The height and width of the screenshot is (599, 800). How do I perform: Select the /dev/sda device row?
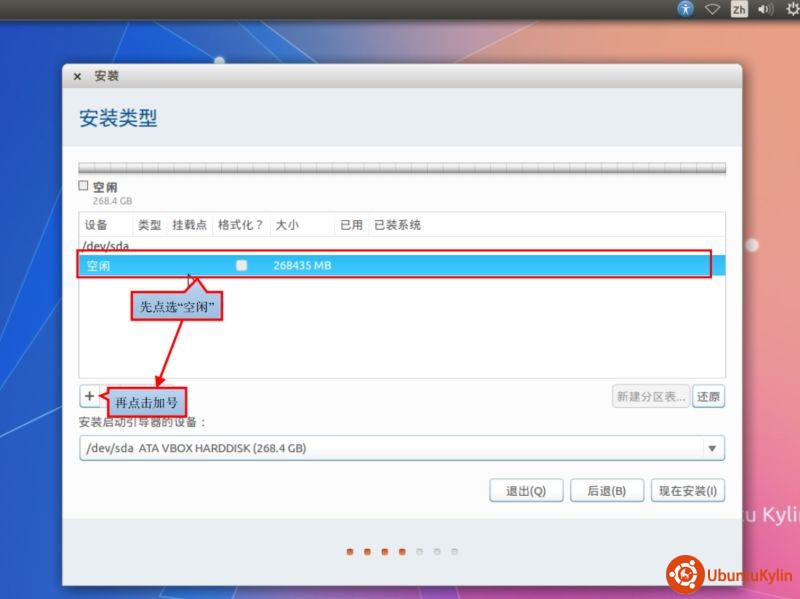tap(108, 245)
